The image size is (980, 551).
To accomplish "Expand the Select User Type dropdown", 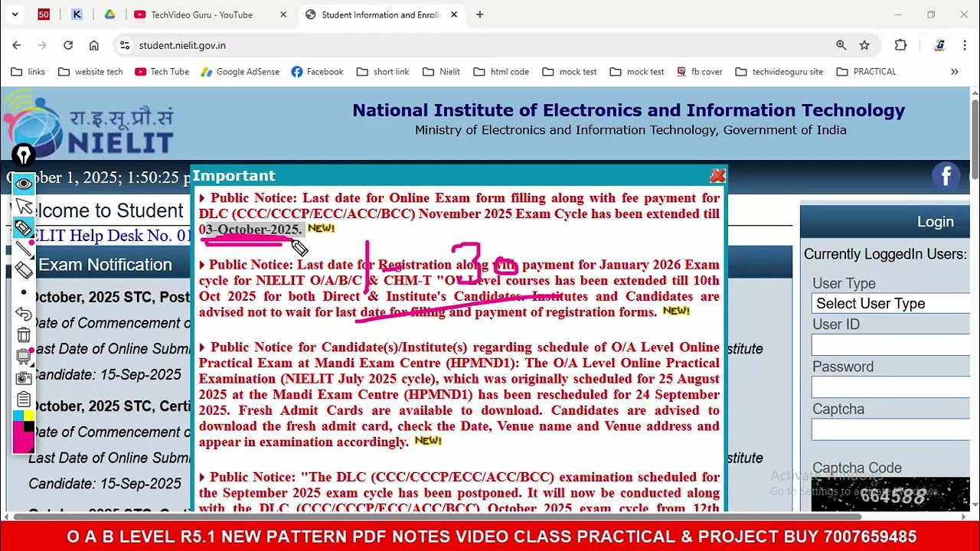I will (891, 304).
